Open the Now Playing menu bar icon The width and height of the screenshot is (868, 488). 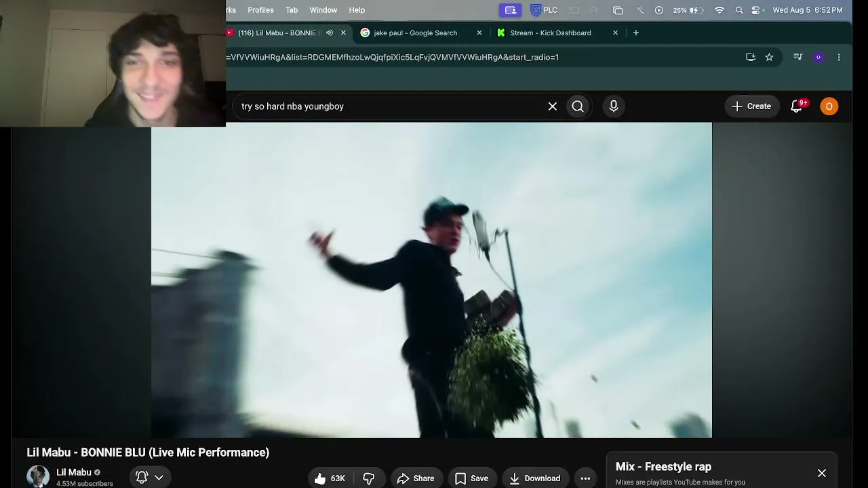pos(659,10)
